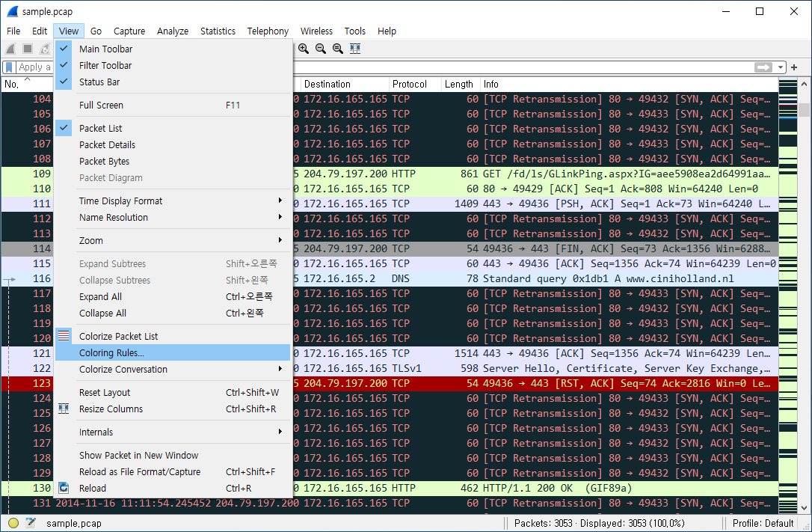Click the Resize Columns menu entry icon

tap(64, 409)
